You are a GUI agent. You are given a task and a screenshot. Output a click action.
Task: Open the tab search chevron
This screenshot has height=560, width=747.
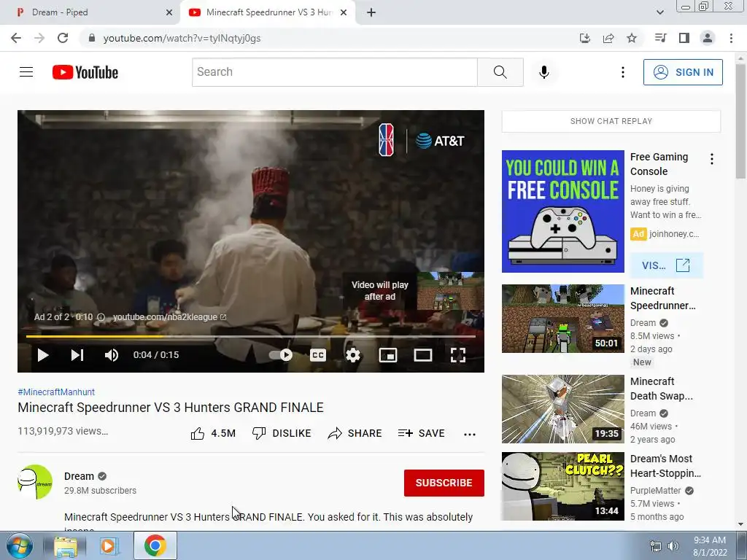(659, 12)
